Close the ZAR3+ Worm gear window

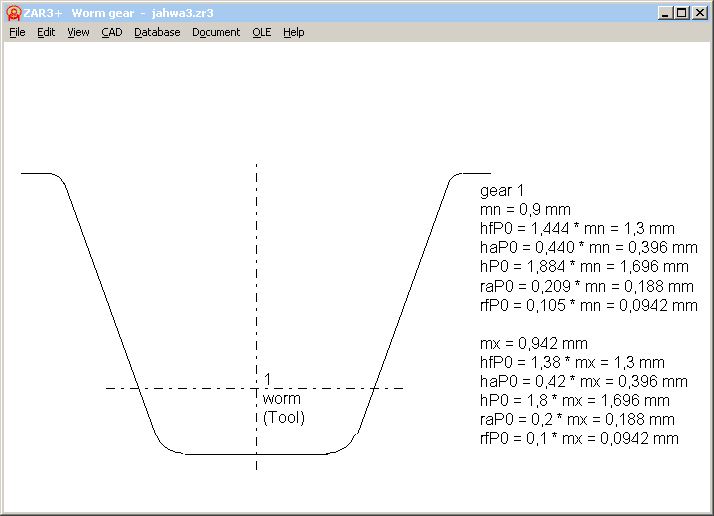click(700, 13)
